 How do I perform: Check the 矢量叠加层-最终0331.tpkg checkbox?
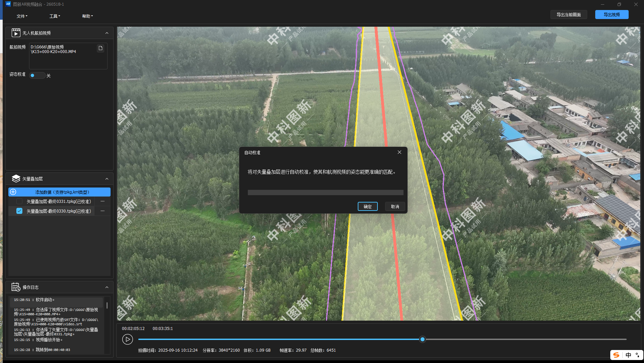[x=19, y=201]
